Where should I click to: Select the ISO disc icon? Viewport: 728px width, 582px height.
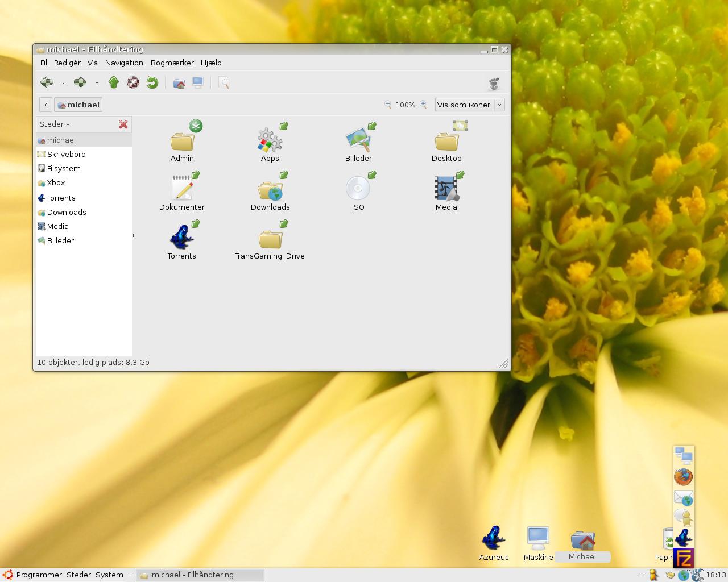[358, 188]
